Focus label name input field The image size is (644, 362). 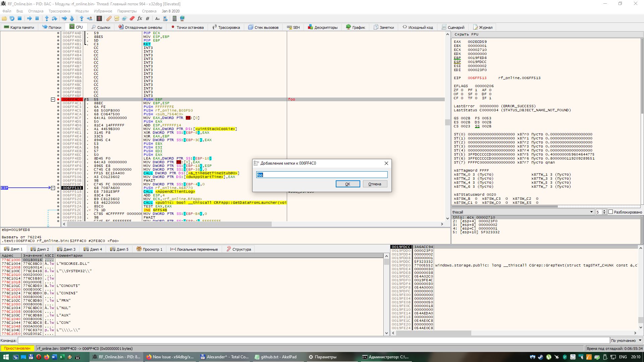coord(322,175)
